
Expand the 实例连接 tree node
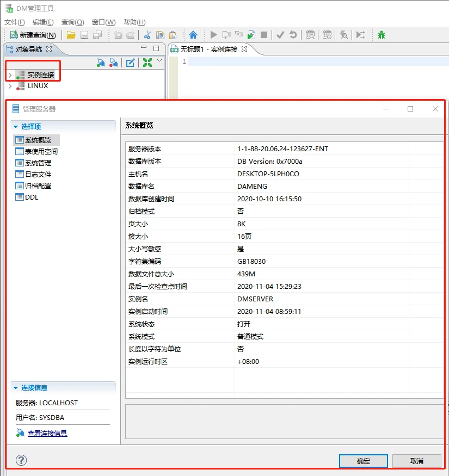point(10,75)
